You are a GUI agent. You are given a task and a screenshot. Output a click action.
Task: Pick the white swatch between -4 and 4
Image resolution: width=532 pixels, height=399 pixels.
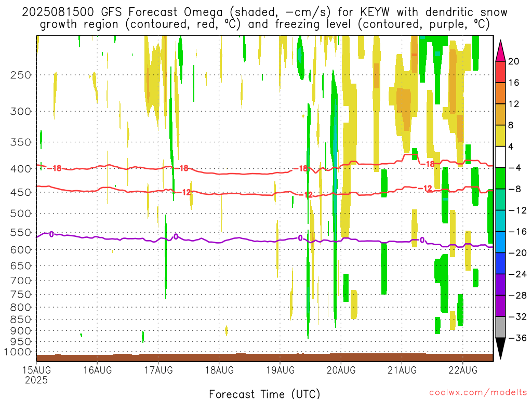(500, 157)
